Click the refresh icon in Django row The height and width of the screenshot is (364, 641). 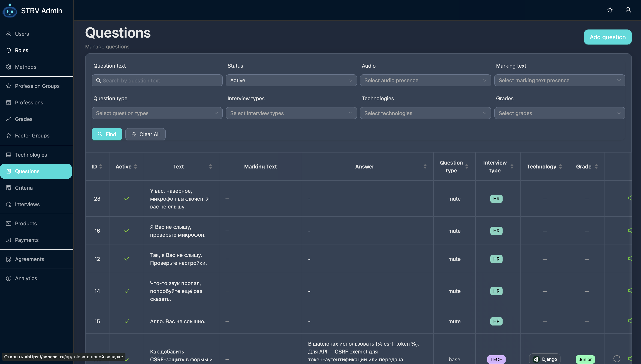pyautogui.click(x=617, y=359)
